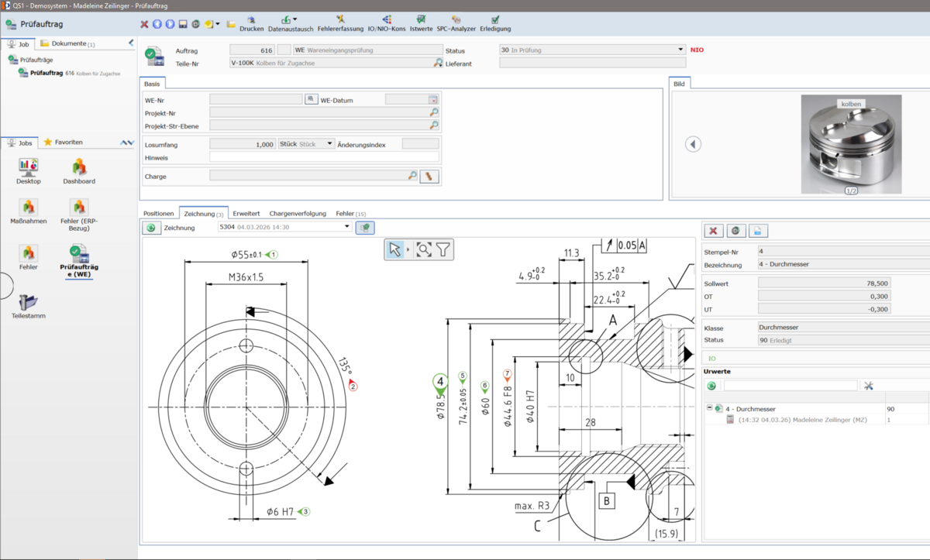Select the pointer tool on the drawing
Image resolution: width=930 pixels, height=560 pixels.
tap(395, 249)
